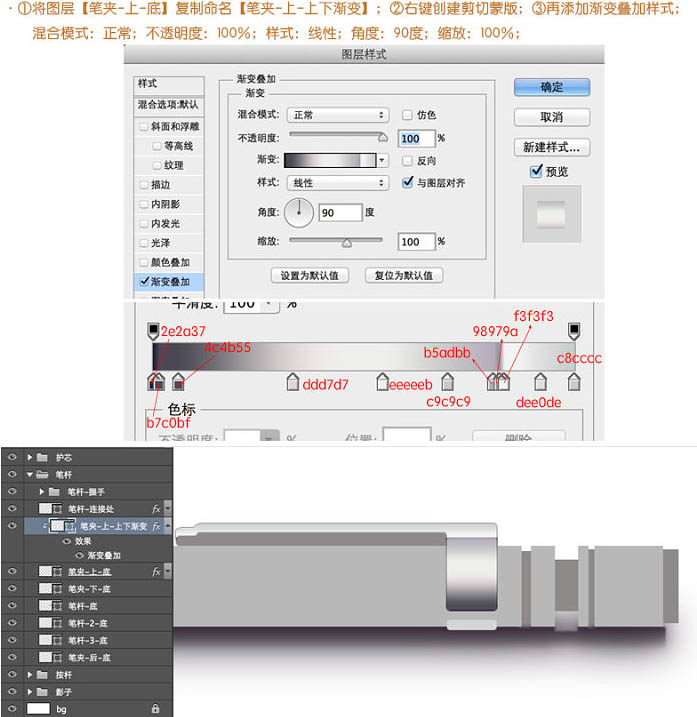Collapse effects arrow on 笔夹-上-上下渐变 layer
697x717 pixels.
(167, 526)
